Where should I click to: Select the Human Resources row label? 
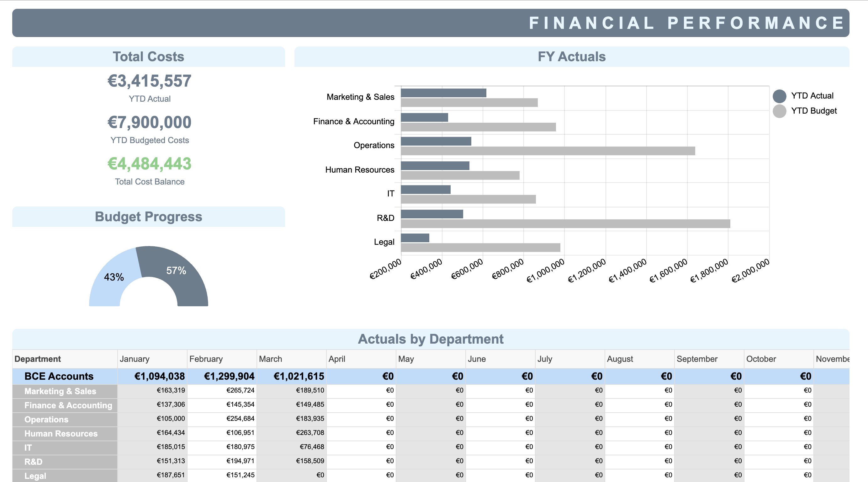tap(61, 433)
